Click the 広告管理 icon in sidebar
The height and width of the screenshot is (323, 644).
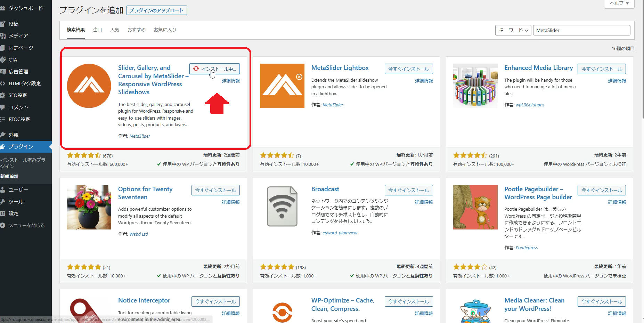(2, 72)
